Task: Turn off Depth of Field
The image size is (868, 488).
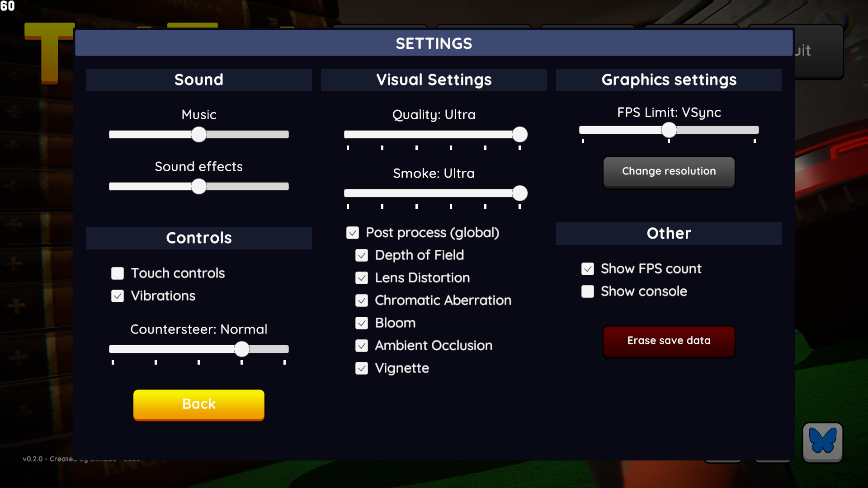Action: click(x=362, y=255)
